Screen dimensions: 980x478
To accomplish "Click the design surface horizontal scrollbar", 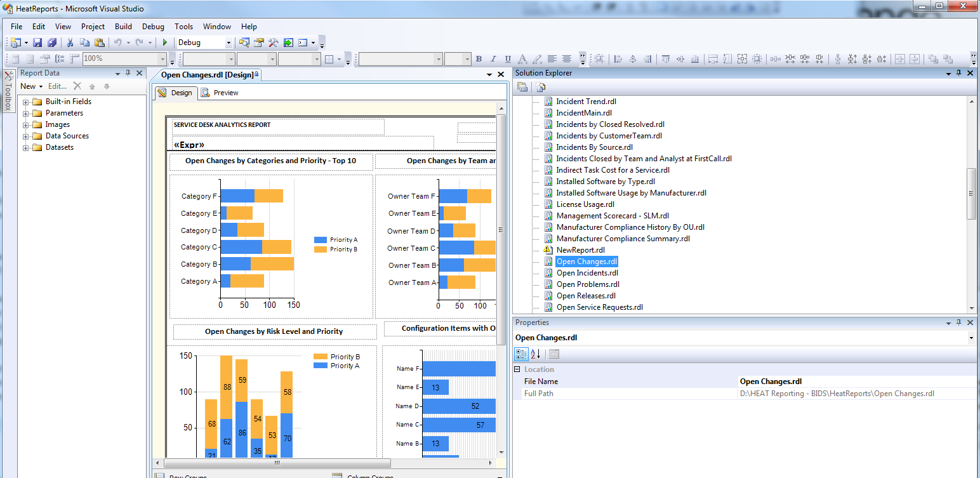I will [x=276, y=464].
